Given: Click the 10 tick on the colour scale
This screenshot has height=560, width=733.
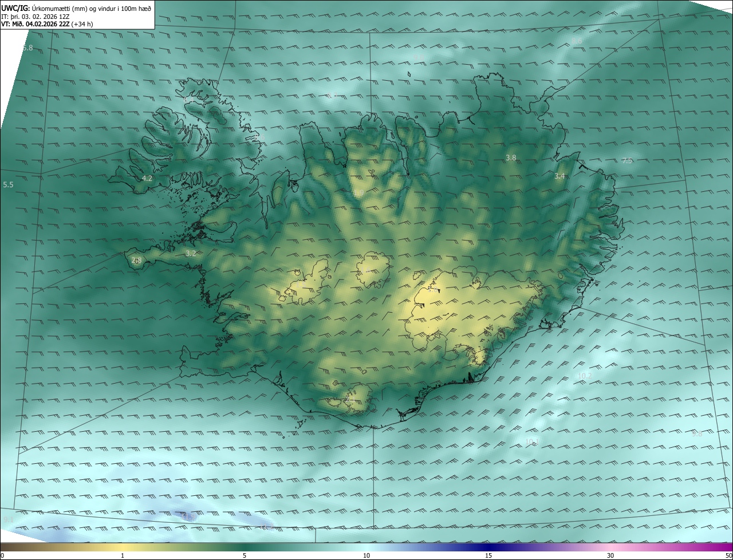Looking at the screenshot, I should point(366,555).
